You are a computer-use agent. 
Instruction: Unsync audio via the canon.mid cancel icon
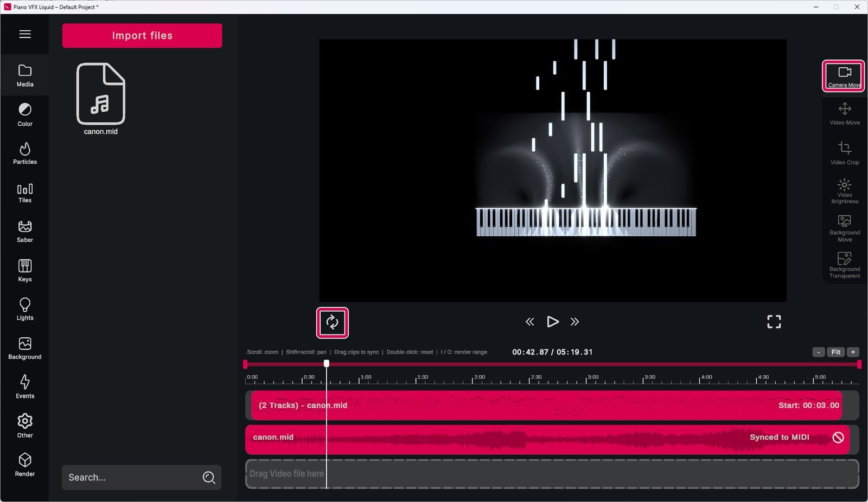coord(838,437)
